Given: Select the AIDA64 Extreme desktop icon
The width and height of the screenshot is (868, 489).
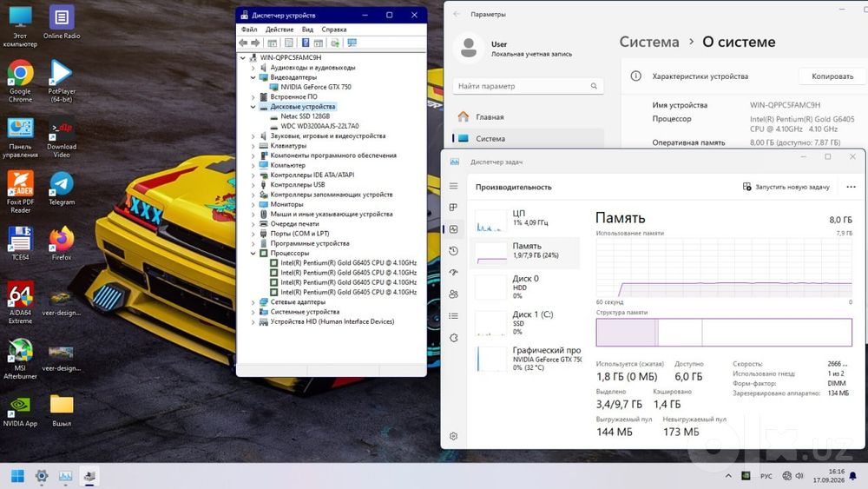Looking at the screenshot, I should 21,302.
